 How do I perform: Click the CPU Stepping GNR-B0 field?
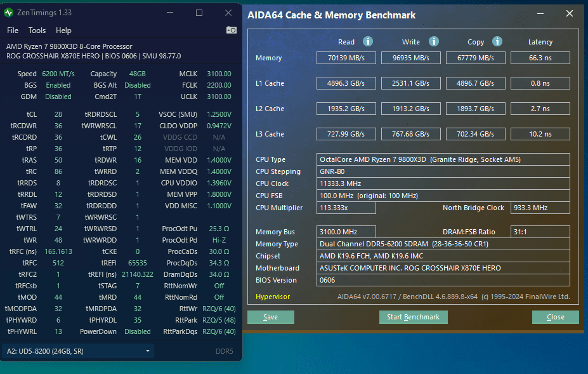[x=443, y=171]
